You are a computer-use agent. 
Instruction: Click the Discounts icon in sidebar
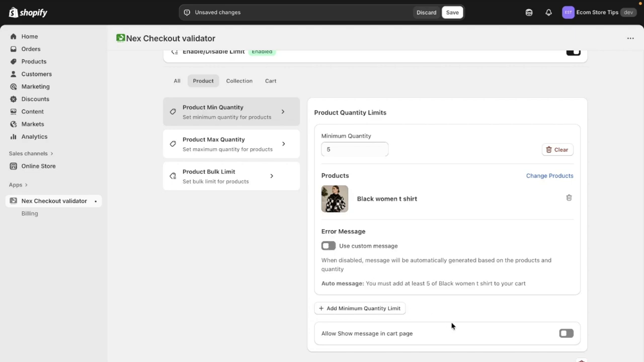coord(14,99)
